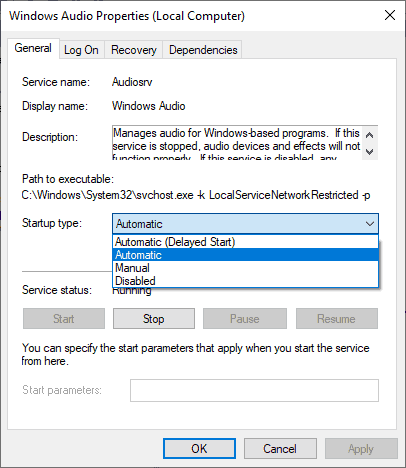Open the Recovery tab

point(134,50)
